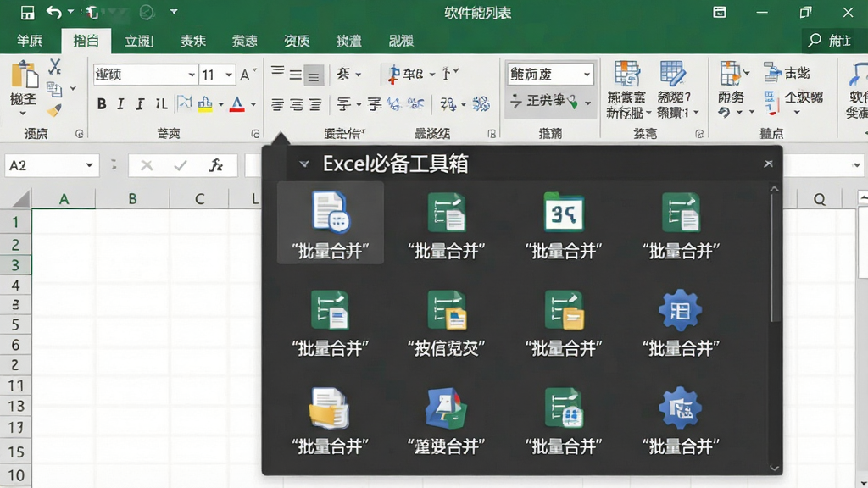Click the Ribbon Display Options icon in the title bar
868x488 pixels.
coord(720,12)
